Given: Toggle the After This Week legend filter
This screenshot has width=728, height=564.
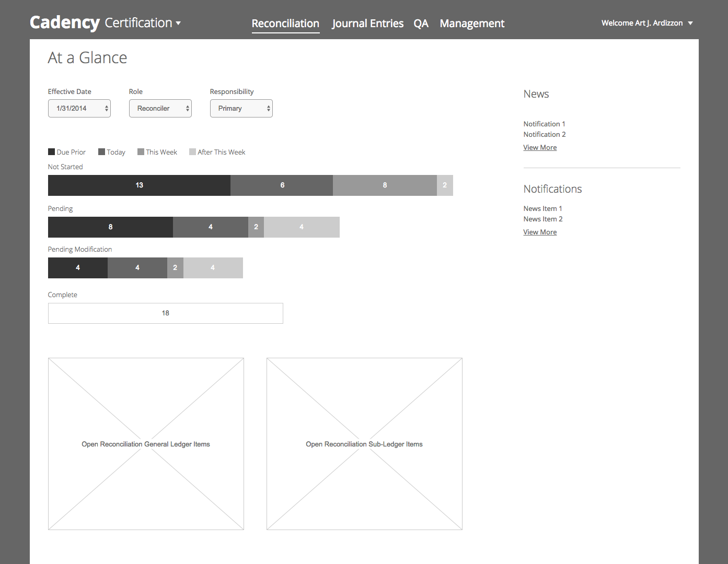Looking at the screenshot, I should click(217, 151).
